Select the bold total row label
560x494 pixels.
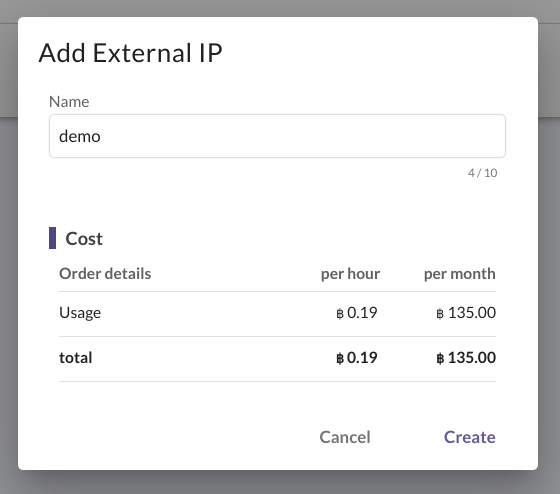coord(76,358)
